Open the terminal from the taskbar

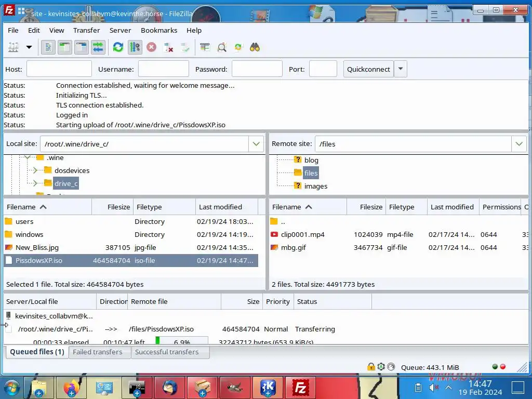pyautogui.click(x=137, y=388)
